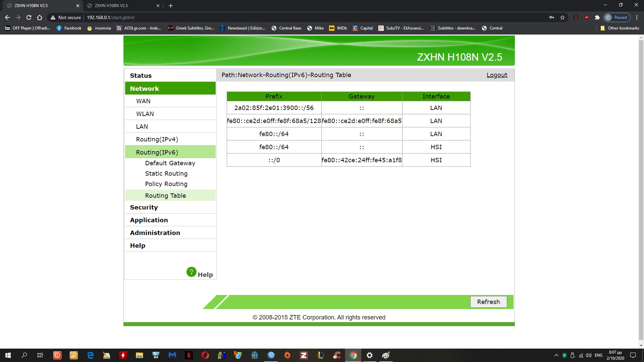Open Other bookmarks folder
This screenshot has width=644, height=362.
[x=620, y=28]
